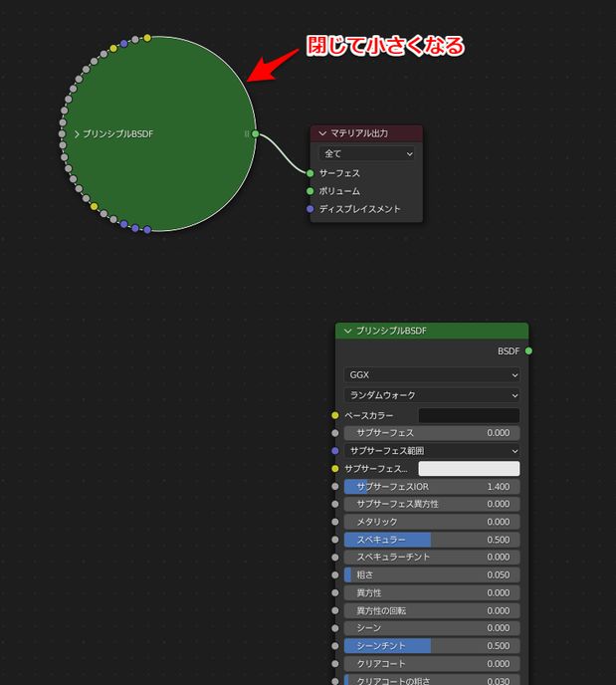The height and width of the screenshot is (685, 616).
Task: Click the サブサーフェスIOR 1.400 slider
Action: [432, 486]
